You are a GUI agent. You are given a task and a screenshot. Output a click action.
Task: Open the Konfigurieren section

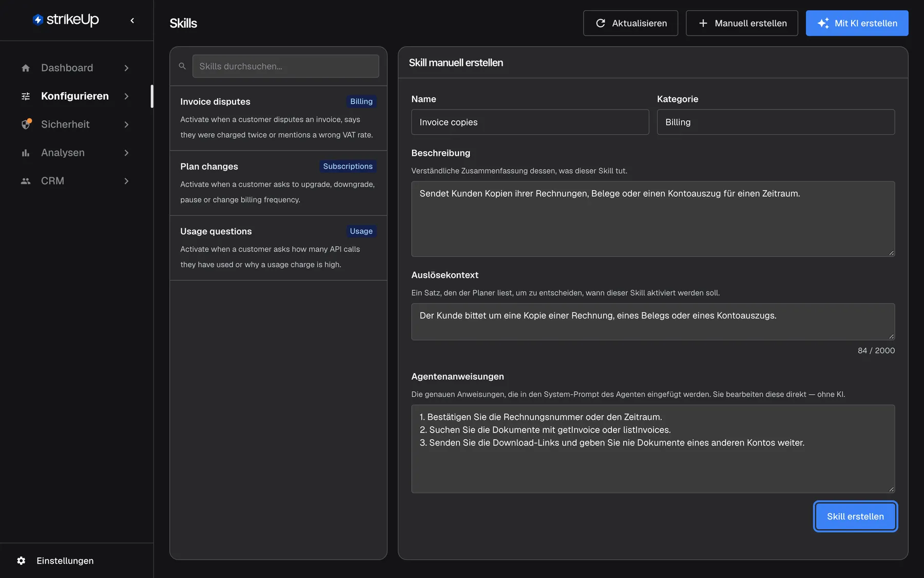76,96
